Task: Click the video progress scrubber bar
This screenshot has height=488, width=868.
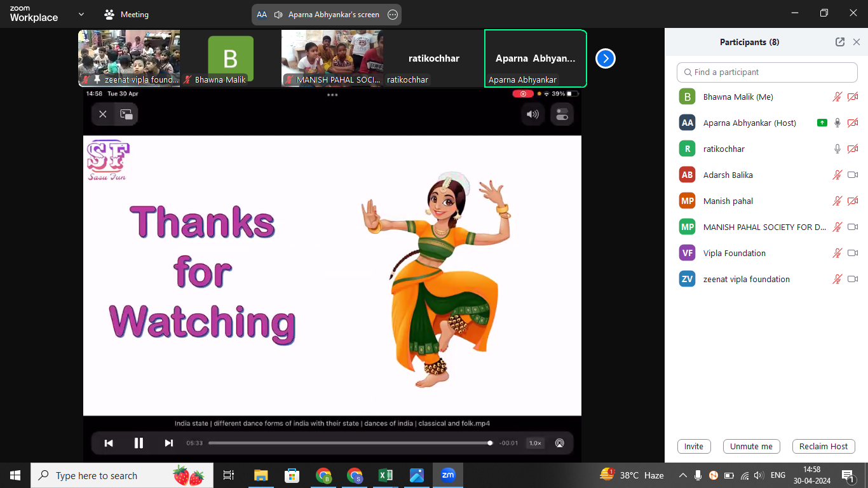Action: point(348,443)
